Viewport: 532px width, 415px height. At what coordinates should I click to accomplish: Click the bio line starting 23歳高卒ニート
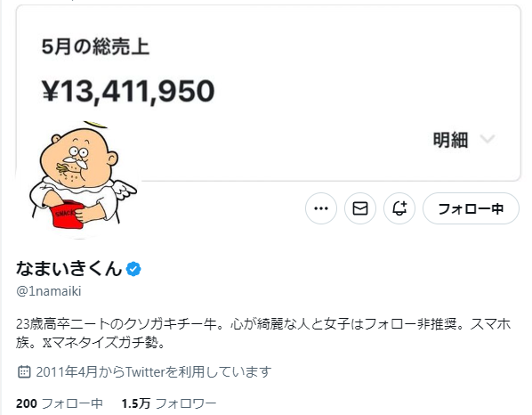263,324
